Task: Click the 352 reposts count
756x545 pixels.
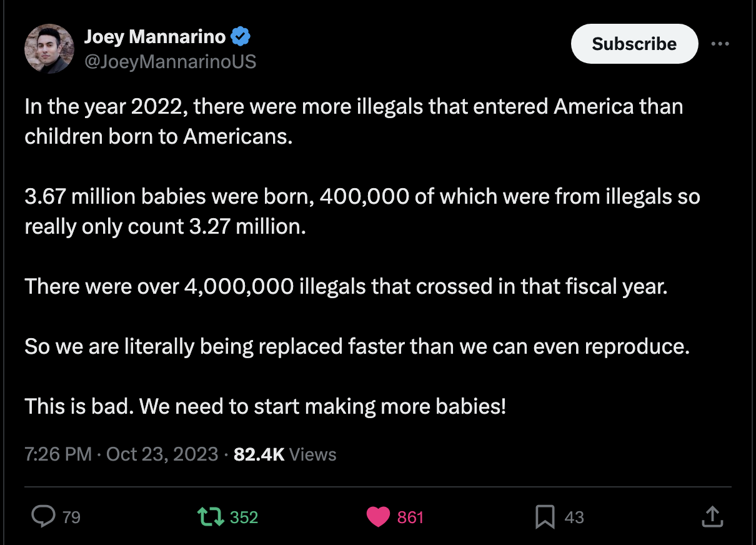Action: click(x=244, y=517)
